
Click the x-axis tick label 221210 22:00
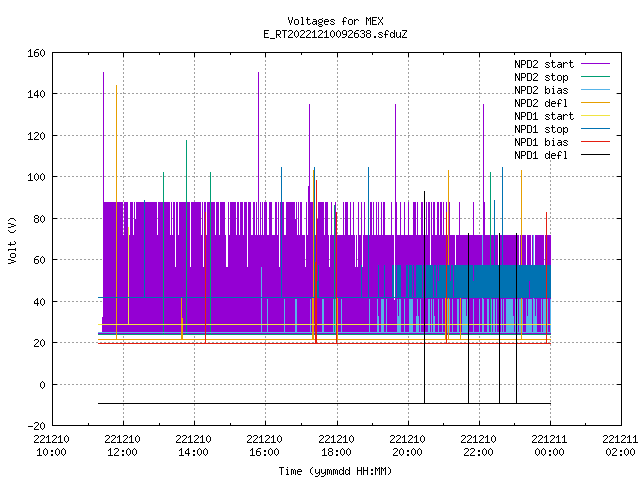click(x=478, y=446)
